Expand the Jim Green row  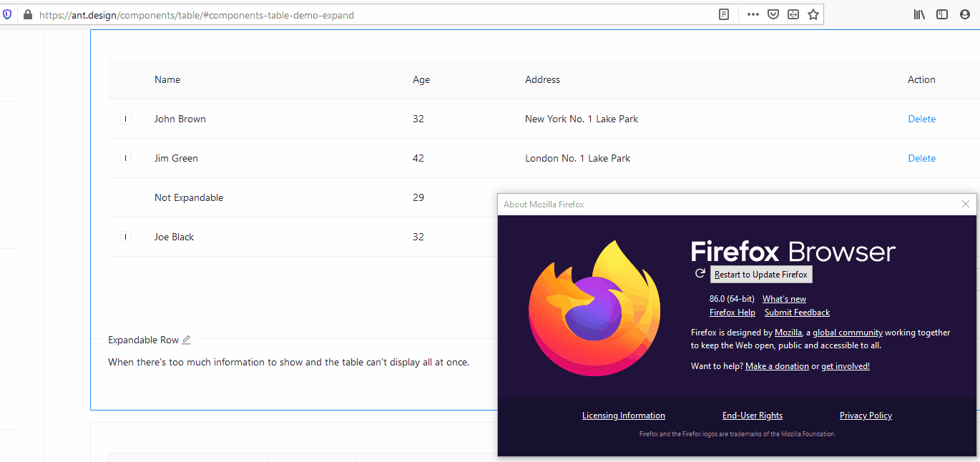(126, 158)
